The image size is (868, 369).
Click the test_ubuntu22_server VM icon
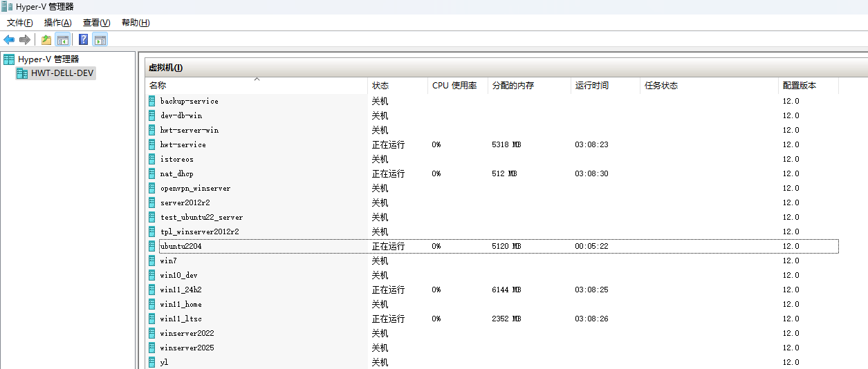point(152,217)
